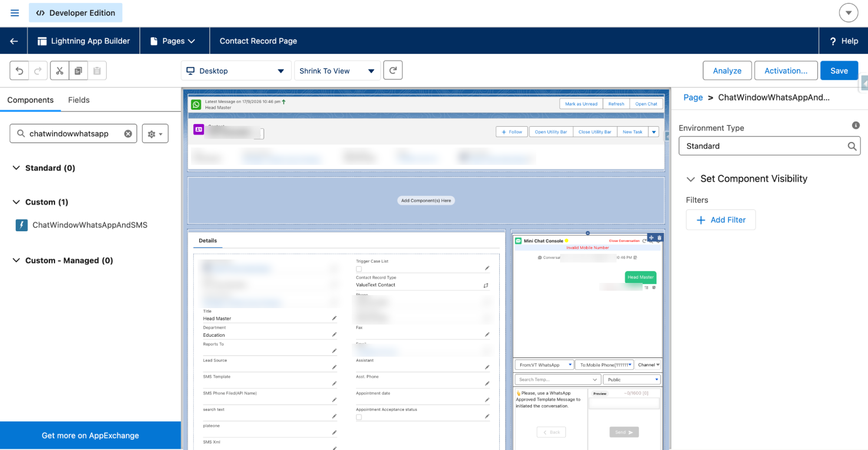
Task: Click the component search field
Action: [73, 134]
